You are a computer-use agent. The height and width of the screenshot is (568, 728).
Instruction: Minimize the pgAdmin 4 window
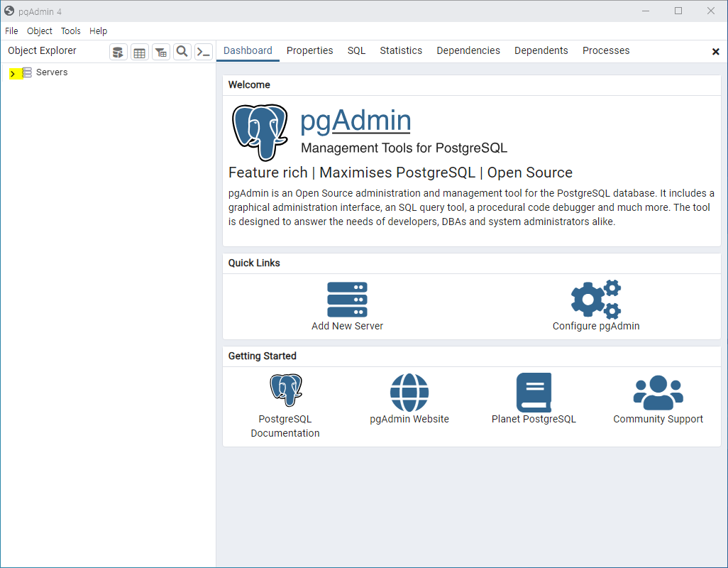pyautogui.click(x=646, y=11)
